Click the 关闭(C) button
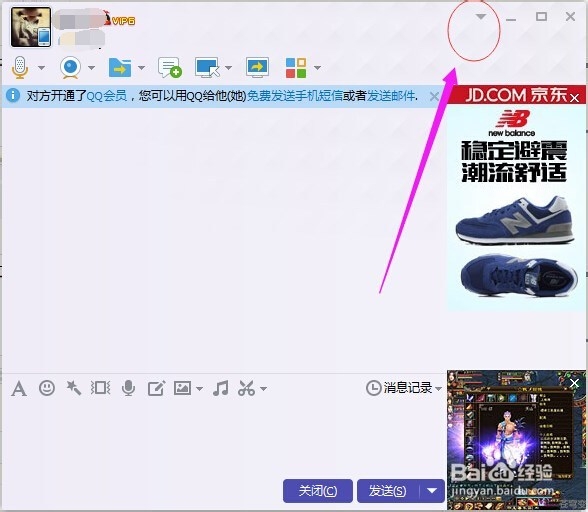588x512 pixels. tap(318, 491)
